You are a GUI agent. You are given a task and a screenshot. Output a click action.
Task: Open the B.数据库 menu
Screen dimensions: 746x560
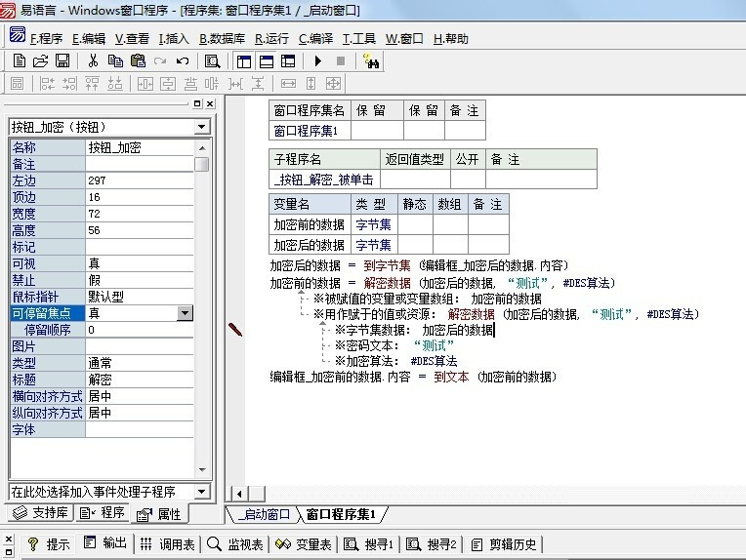click(222, 38)
